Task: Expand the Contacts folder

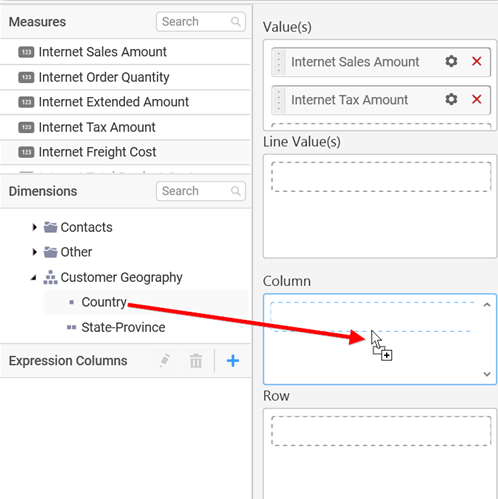Action: [34, 227]
